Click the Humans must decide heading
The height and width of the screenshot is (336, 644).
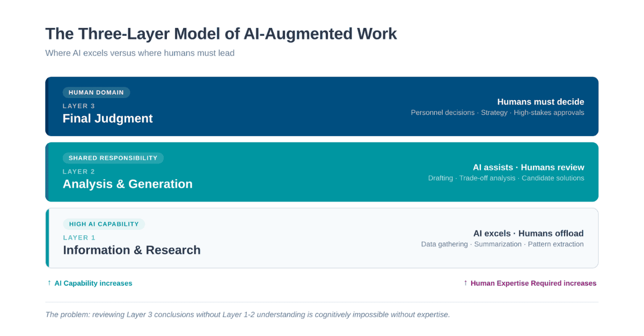(x=541, y=102)
